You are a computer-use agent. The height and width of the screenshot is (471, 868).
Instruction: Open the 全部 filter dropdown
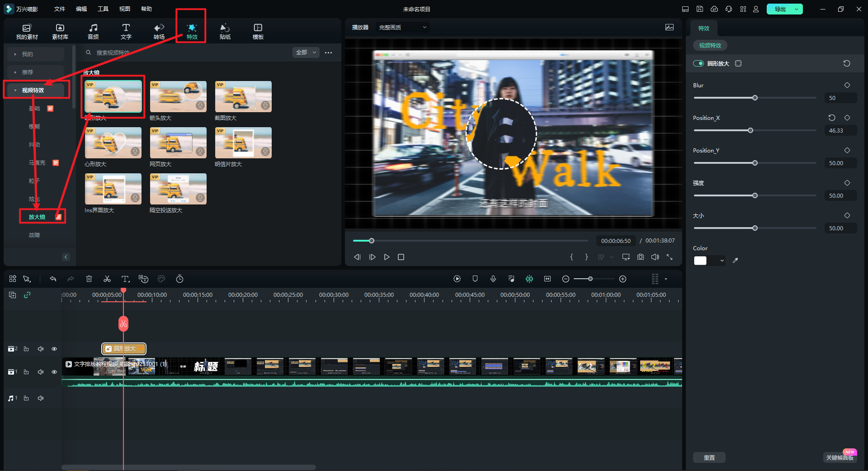[x=306, y=52]
